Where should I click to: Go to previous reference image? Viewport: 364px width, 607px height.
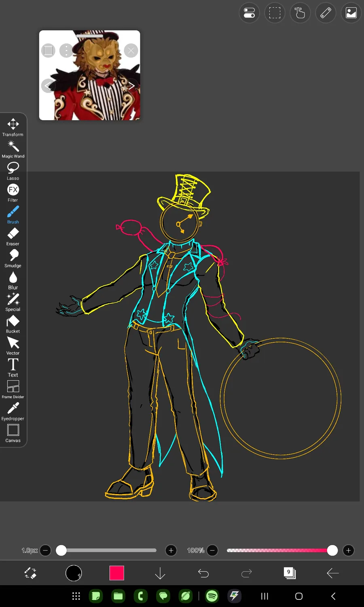[x=48, y=86]
